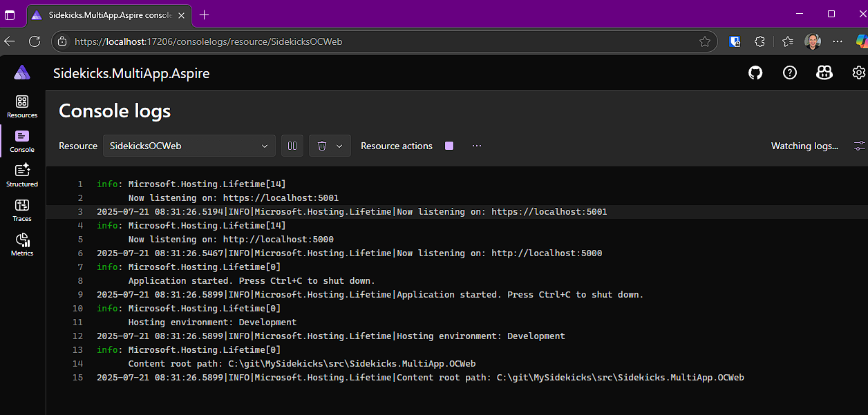Open the GitHub Copilot assistant
Image resolution: width=868 pixels, height=415 pixels.
tap(824, 73)
